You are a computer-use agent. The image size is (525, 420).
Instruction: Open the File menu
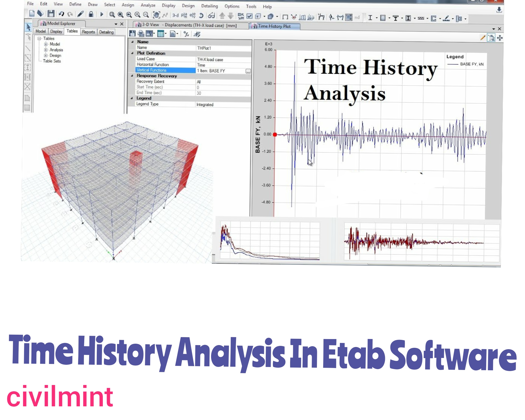[30, 4]
